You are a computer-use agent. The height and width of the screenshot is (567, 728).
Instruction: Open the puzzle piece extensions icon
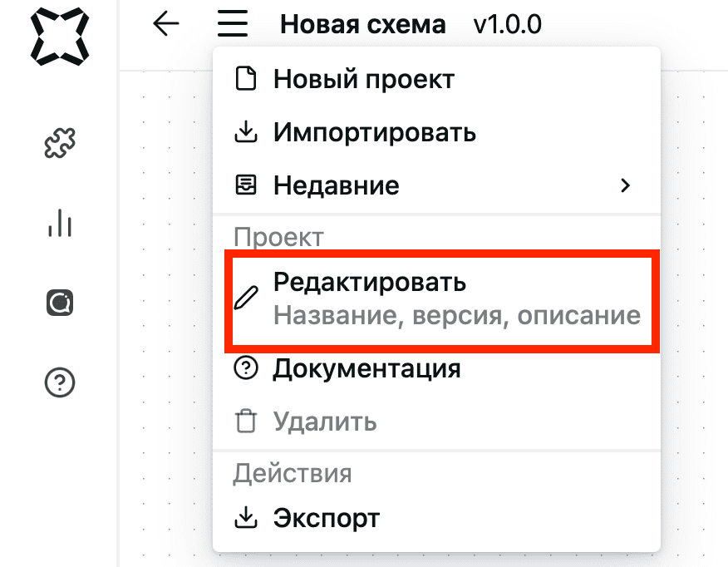[60, 143]
